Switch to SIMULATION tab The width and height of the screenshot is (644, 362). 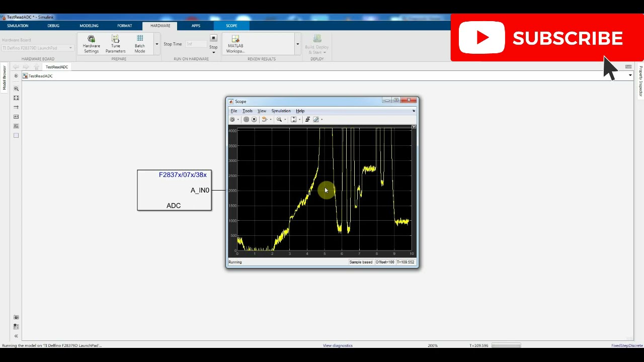point(18,26)
